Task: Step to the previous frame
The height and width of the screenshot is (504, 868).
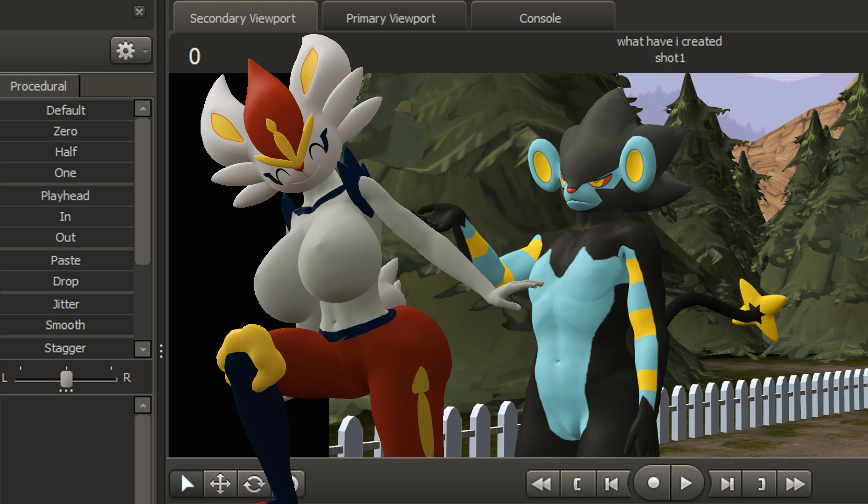Action: coord(612,484)
